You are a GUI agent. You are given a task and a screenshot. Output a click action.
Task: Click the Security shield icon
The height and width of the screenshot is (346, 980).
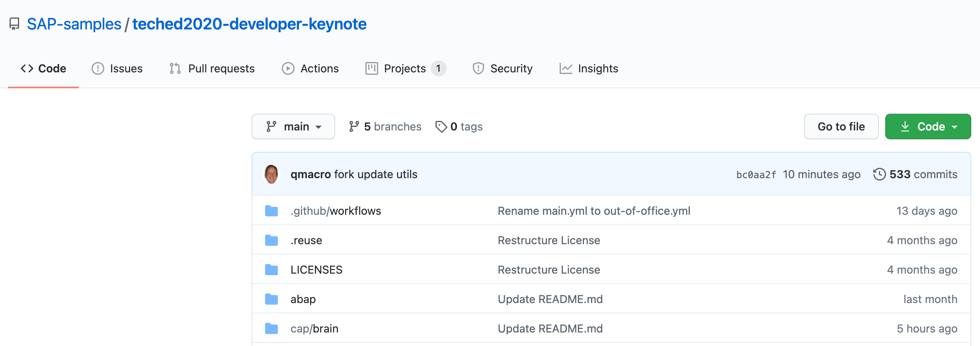click(x=478, y=68)
